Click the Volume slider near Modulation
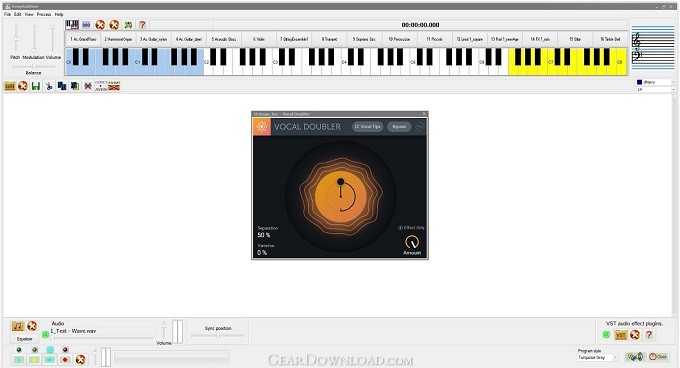The width and height of the screenshot is (680, 368). tap(52, 39)
